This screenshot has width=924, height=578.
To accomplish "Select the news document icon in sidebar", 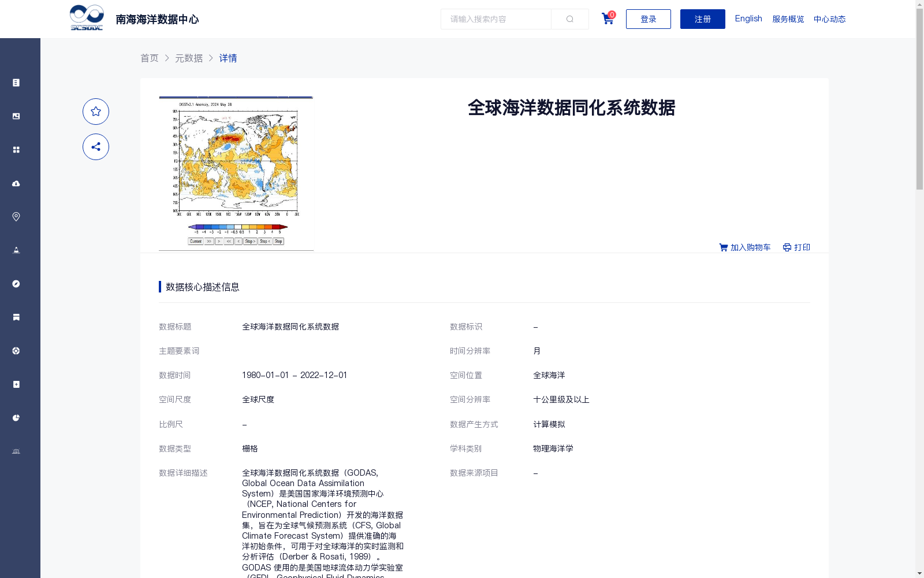I will click(x=16, y=82).
